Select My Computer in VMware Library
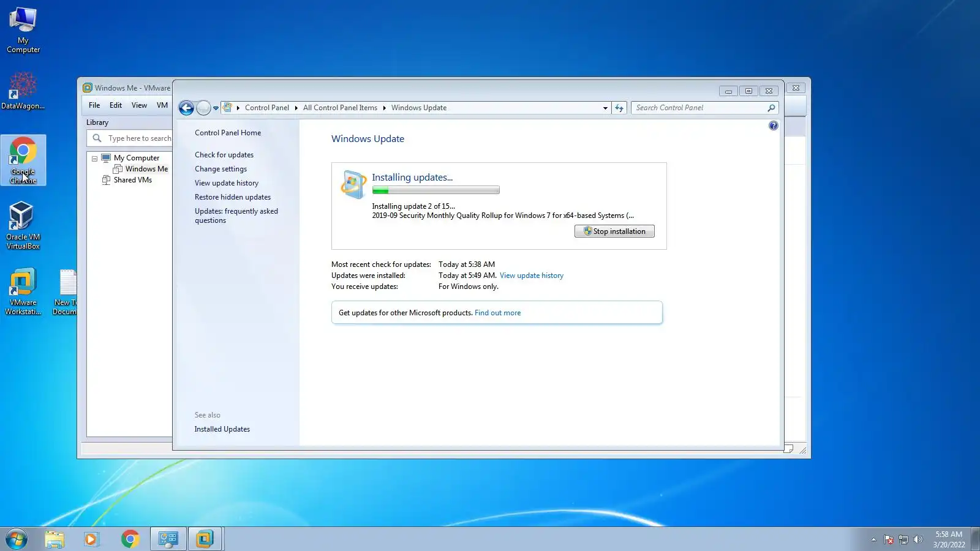980x551 pixels. click(x=136, y=158)
